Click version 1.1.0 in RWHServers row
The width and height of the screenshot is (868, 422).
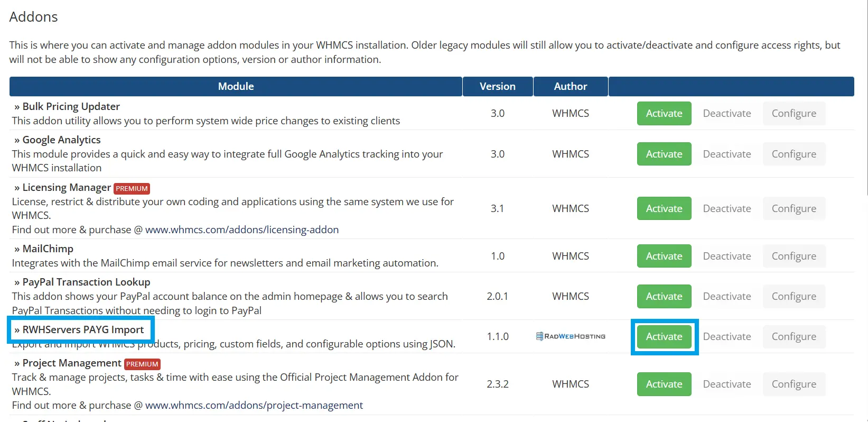pos(498,336)
